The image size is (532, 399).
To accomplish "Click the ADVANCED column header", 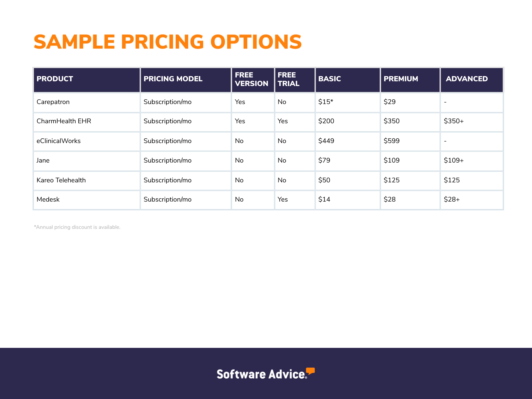I will pos(472,80).
